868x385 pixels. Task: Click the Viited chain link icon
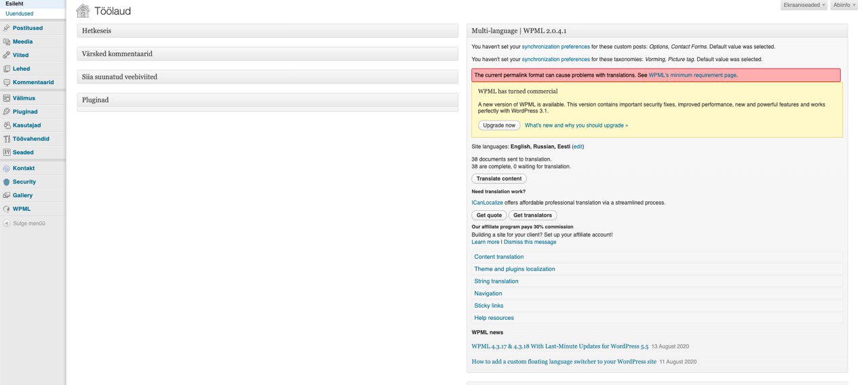[6, 55]
